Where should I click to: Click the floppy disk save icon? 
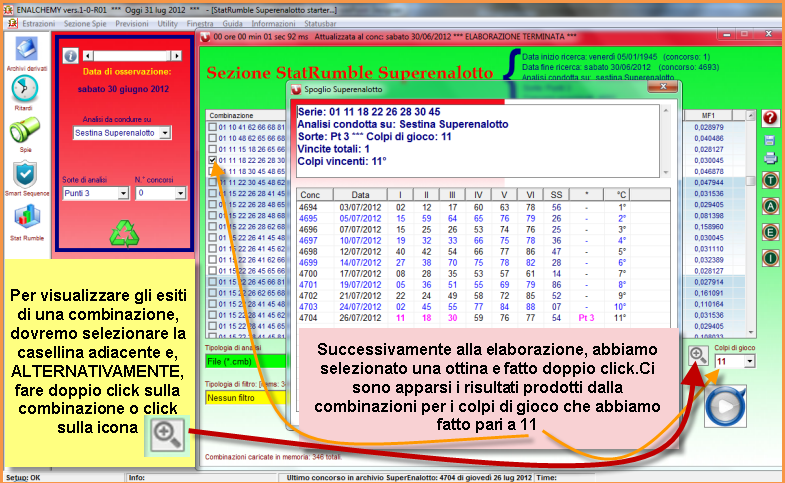tap(770, 141)
